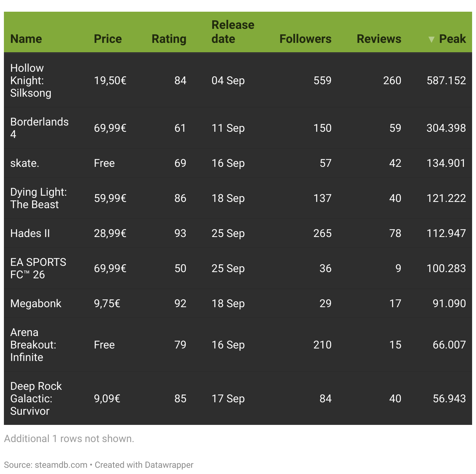This screenshot has width=476, height=474.
Task: Sort the table by Price header
Action: (x=108, y=39)
